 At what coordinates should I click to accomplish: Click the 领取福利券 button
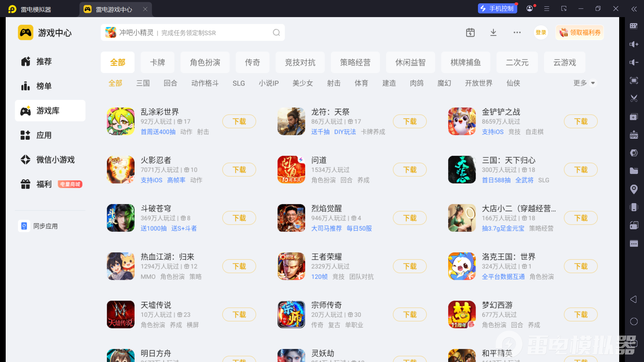pos(580,33)
